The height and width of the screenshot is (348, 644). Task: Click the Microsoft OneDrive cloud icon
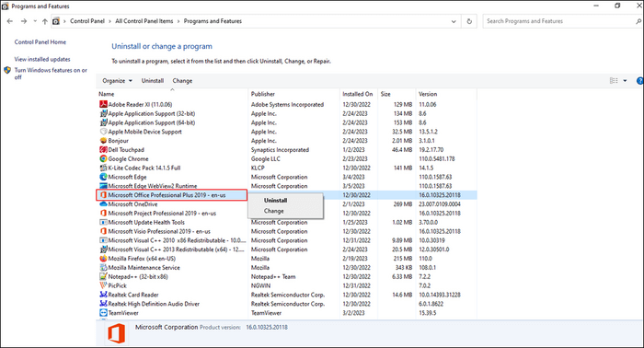[x=103, y=204]
